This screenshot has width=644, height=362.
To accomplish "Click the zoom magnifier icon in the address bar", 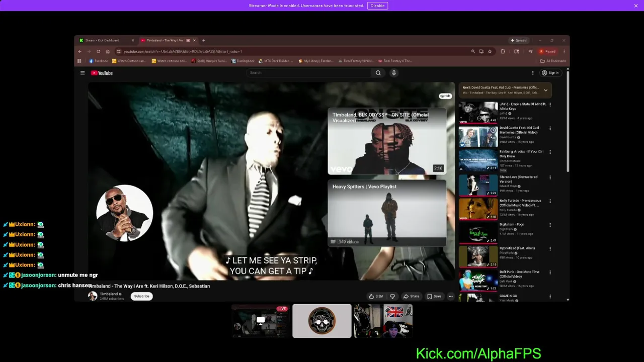I will coord(473,51).
